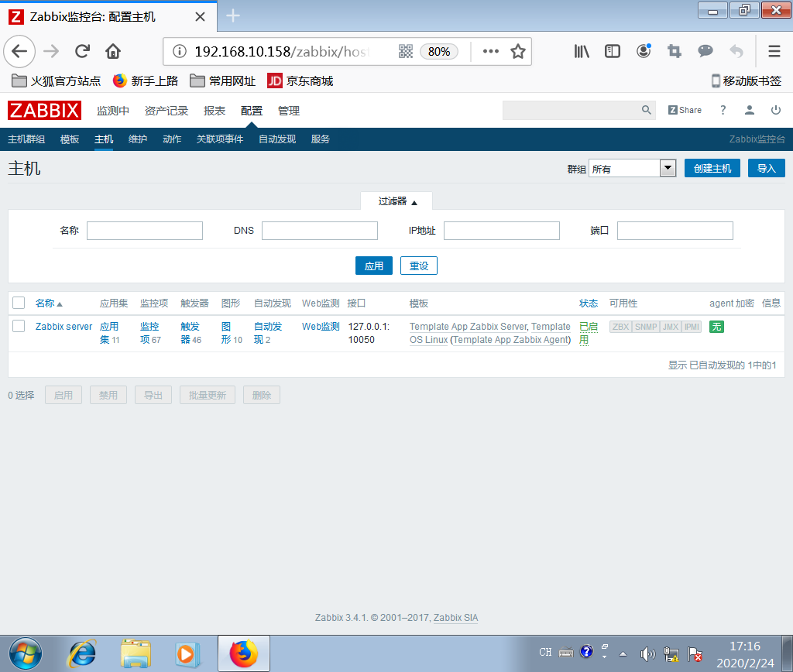Open 应用集 11 link for Zabbix server
793x672 pixels.
click(x=109, y=333)
